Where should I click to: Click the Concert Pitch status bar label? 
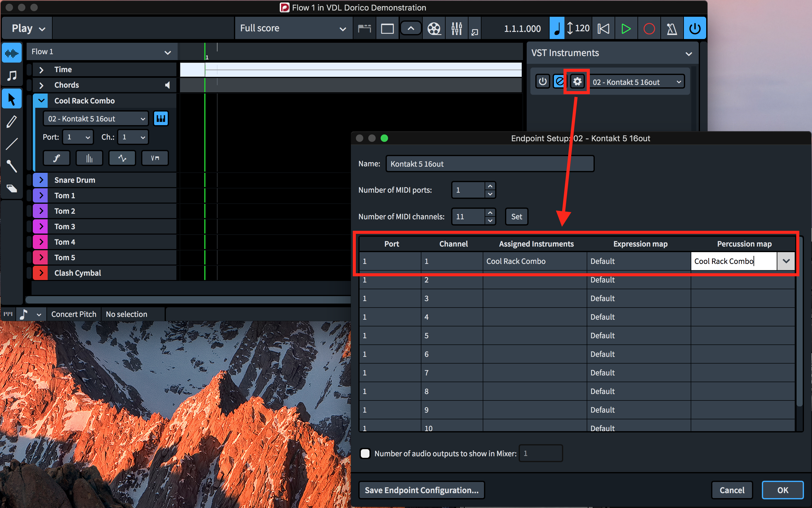tap(73, 314)
